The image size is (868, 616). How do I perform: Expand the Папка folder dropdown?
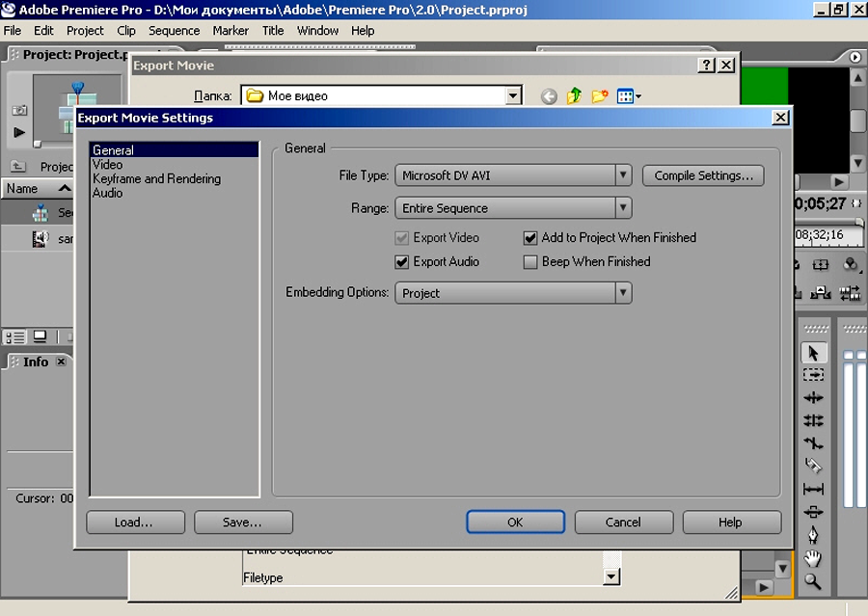(x=513, y=95)
